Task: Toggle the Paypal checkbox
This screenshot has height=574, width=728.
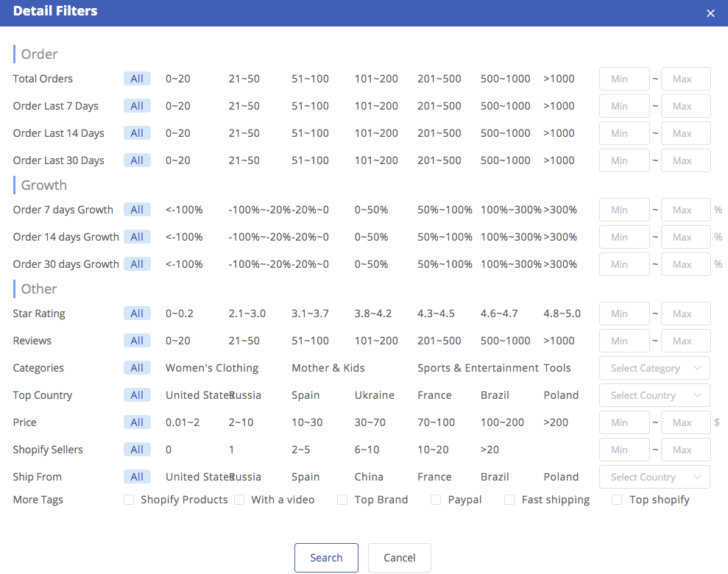Action: point(436,500)
